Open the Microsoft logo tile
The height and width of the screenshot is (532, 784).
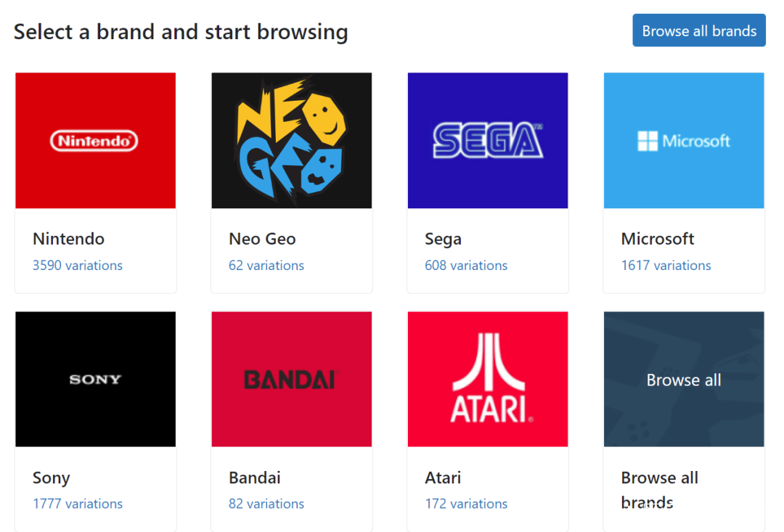point(684,141)
